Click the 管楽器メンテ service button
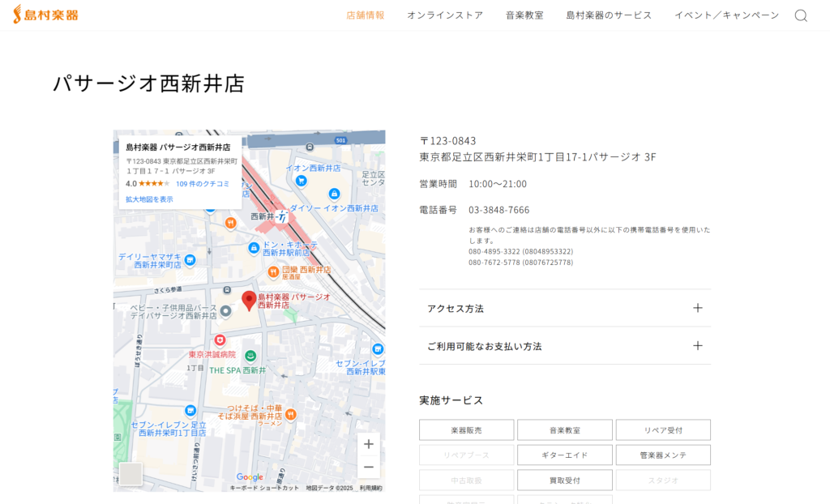This screenshot has width=830, height=504. tap(663, 455)
